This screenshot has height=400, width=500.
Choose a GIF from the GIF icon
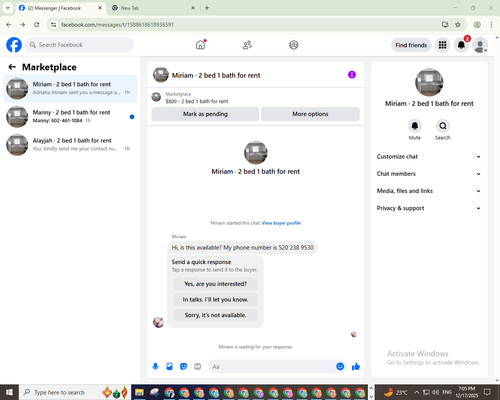[x=198, y=367]
